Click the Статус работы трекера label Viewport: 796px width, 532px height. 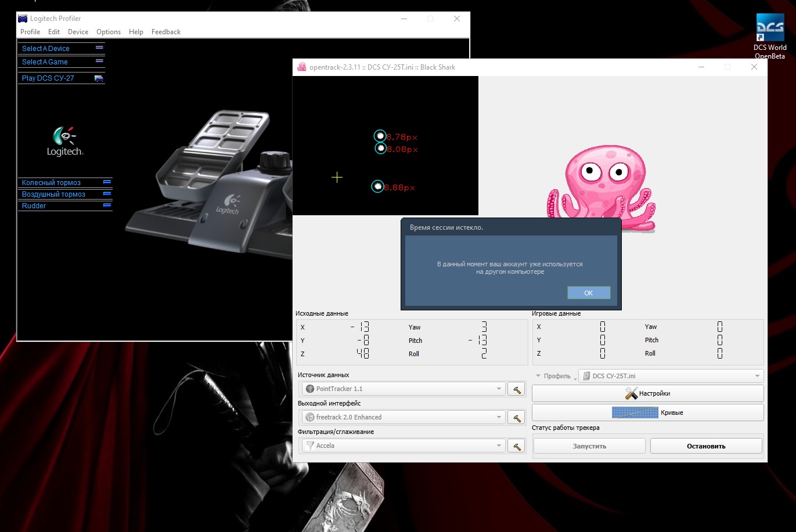tap(566, 428)
